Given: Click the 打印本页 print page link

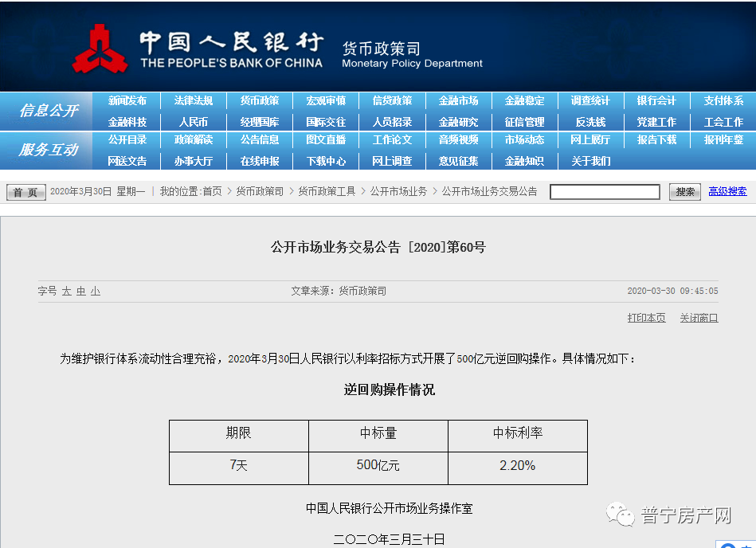Looking at the screenshot, I should click(646, 318).
